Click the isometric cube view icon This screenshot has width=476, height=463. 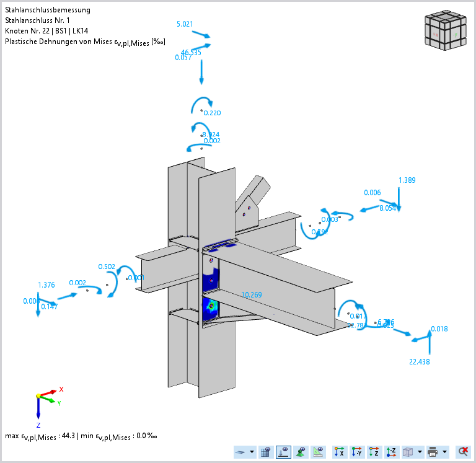[x=408, y=452]
